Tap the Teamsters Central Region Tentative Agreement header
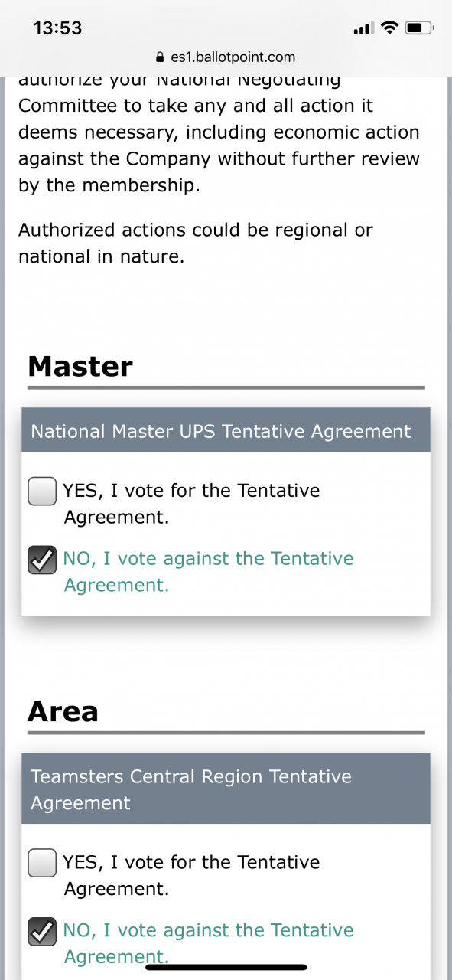The width and height of the screenshot is (452, 980). tap(226, 789)
